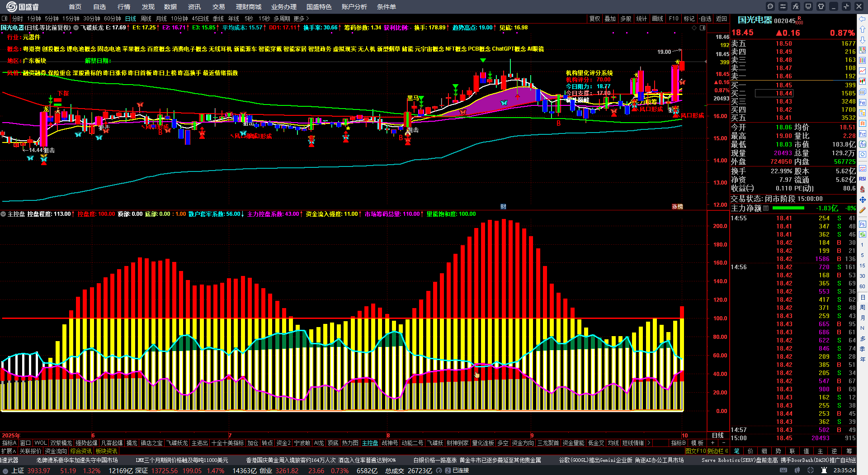Click the 涨榜 marker on chart time axis
Image resolution: width=868 pixels, height=475 pixels.
tap(677, 207)
